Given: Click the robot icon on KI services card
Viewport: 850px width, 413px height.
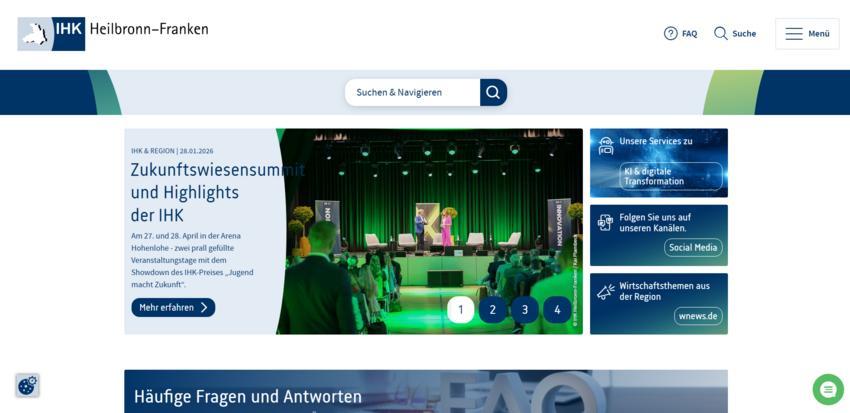Looking at the screenshot, I should click(606, 146).
